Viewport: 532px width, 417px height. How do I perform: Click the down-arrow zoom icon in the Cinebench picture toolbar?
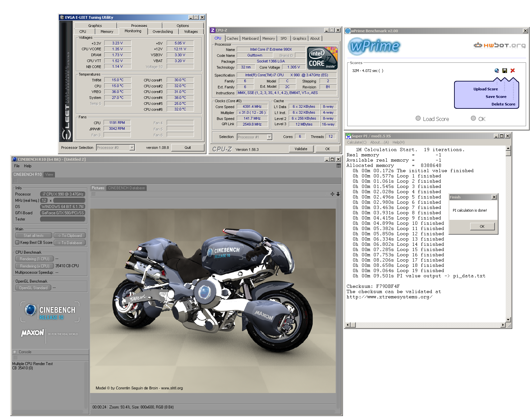coord(338,194)
